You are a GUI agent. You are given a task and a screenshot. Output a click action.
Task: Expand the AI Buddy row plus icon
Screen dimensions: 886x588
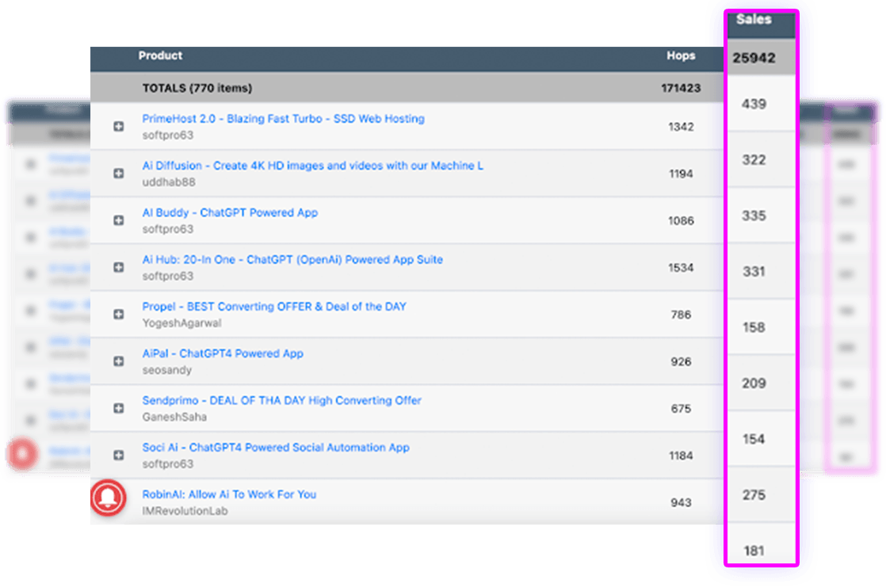click(x=119, y=220)
